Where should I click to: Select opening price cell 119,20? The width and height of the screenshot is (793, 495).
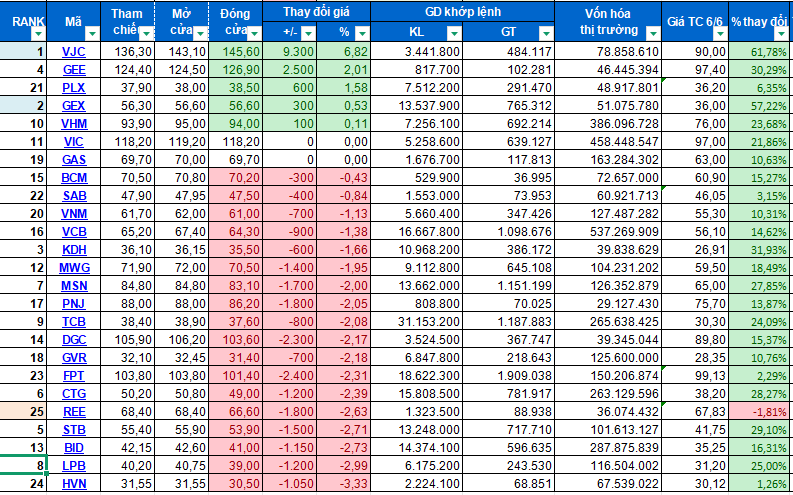182,142
